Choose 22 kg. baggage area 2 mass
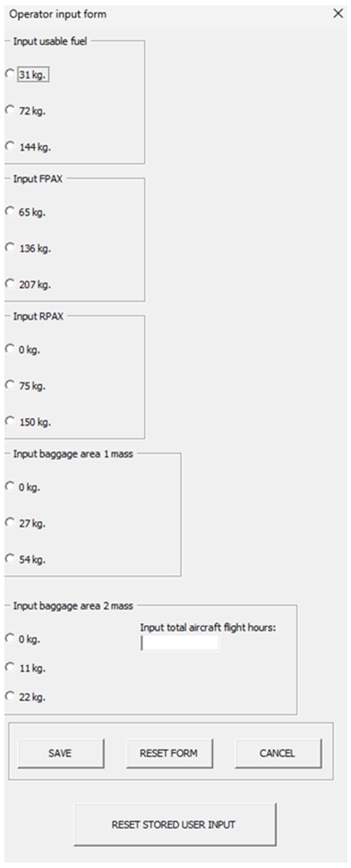The height and width of the screenshot is (868, 351). 10,696
